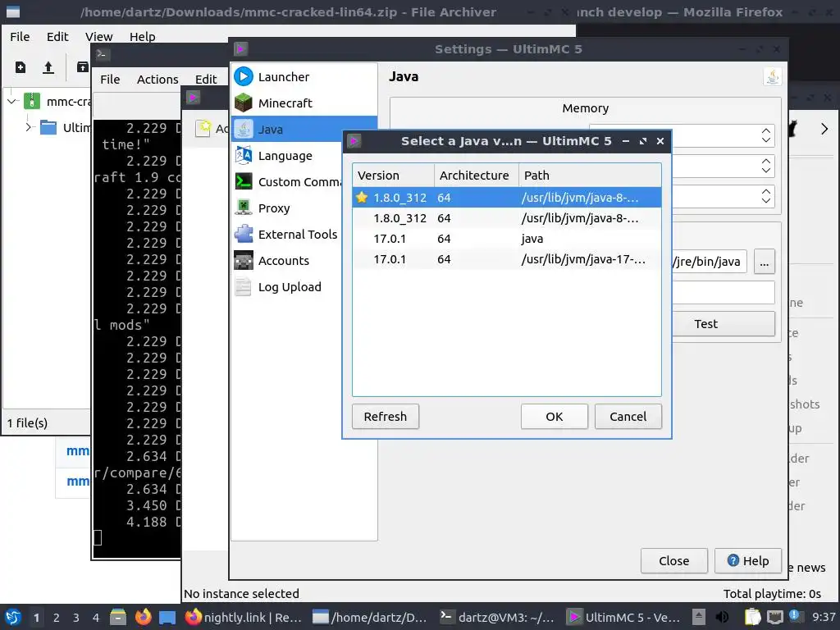
Task: Expand the UltimMC folder in archive tree
Action: (29, 127)
